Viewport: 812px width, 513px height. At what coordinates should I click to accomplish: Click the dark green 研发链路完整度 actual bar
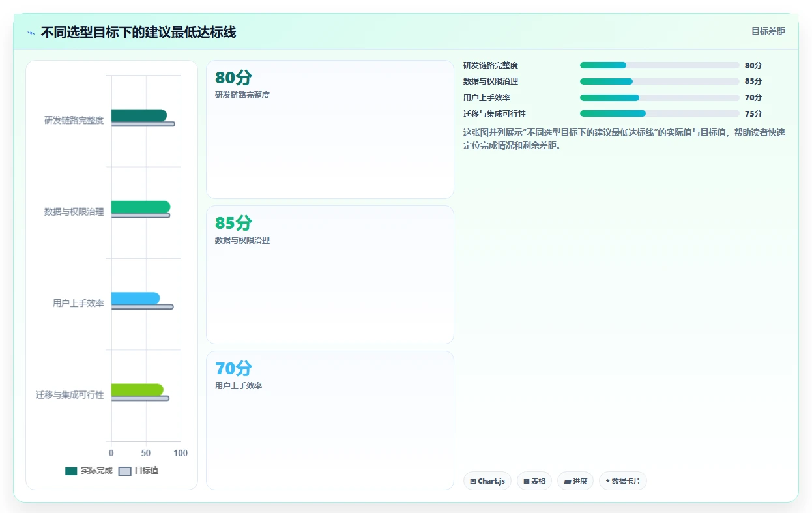pyautogui.click(x=139, y=115)
